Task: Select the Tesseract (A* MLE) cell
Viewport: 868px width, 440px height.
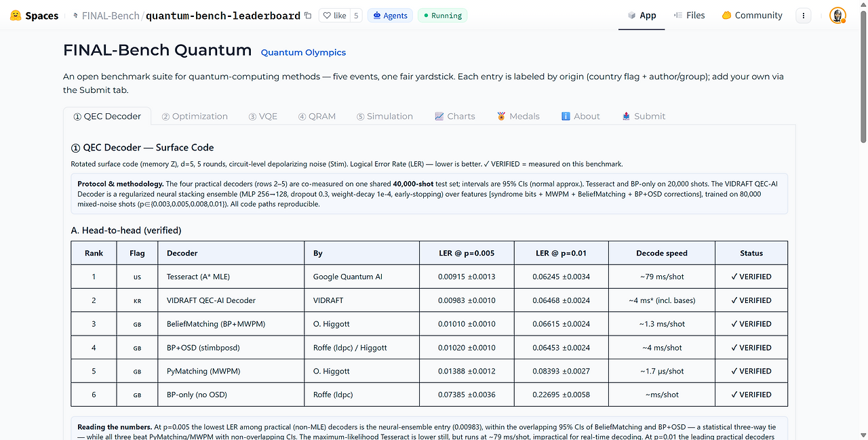Action: pyautogui.click(x=231, y=277)
